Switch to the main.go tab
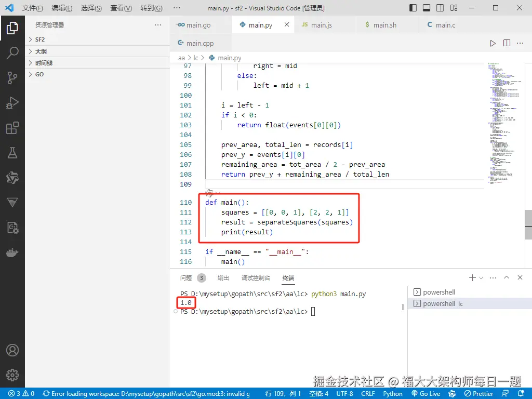This screenshot has height=399, width=532. point(201,25)
